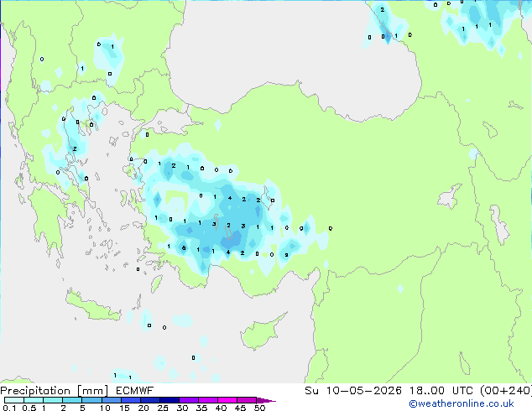Viewport: 532px width, 411px height.
Task: Click the weatheronline.co.uk copyright link
Action: (461, 403)
